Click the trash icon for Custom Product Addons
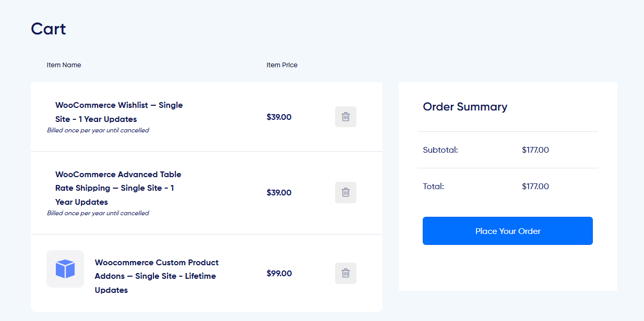This screenshot has height=321, width=644. (x=345, y=273)
